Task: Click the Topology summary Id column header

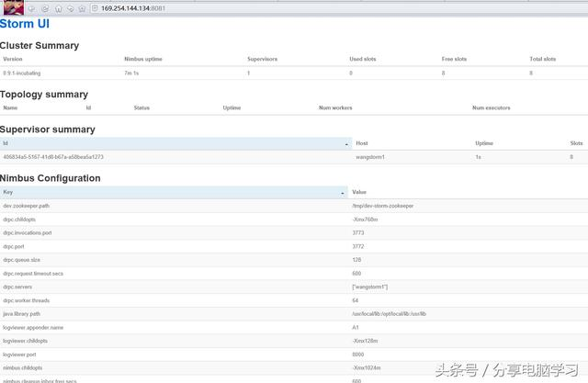Action: 88,107
